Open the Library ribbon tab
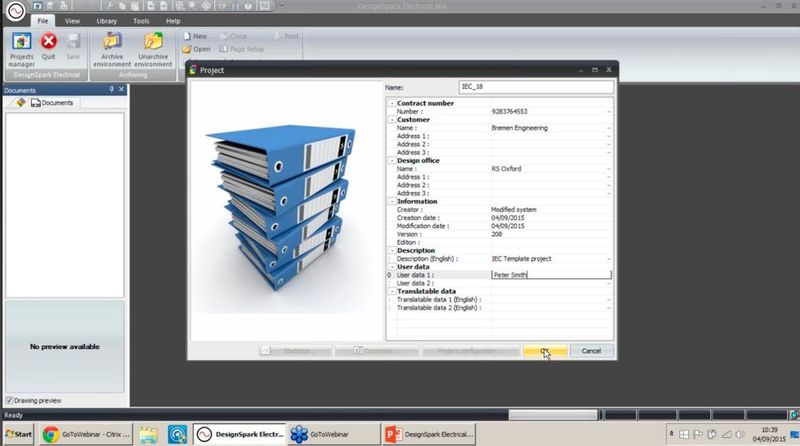800x446 pixels. pos(106,20)
